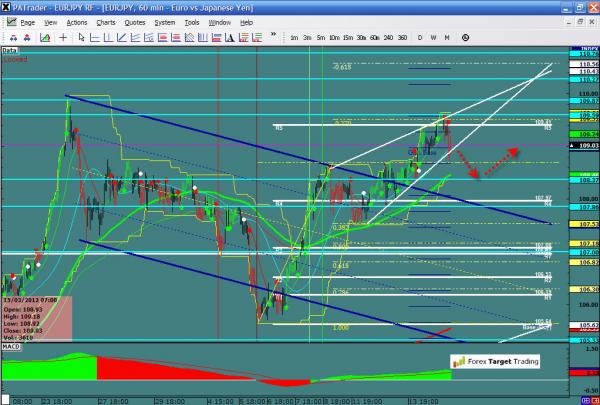The image size is (600, 405).
Task: Open the Quotes dropdown menu
Action: (135, 20)
